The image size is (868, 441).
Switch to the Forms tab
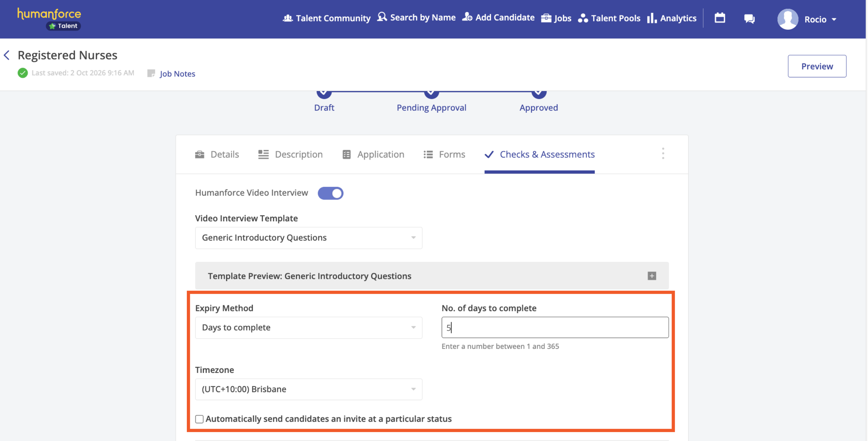pyautogui.click(x=444, y=154)
